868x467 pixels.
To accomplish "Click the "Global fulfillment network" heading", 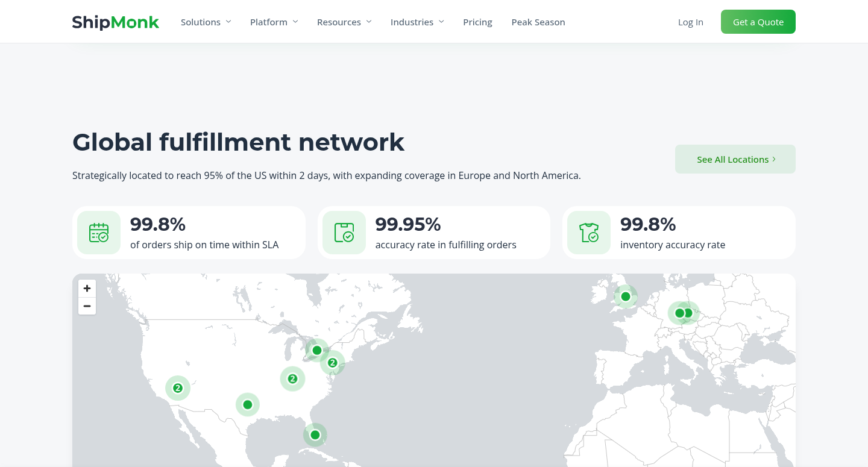I will [238, 142].
